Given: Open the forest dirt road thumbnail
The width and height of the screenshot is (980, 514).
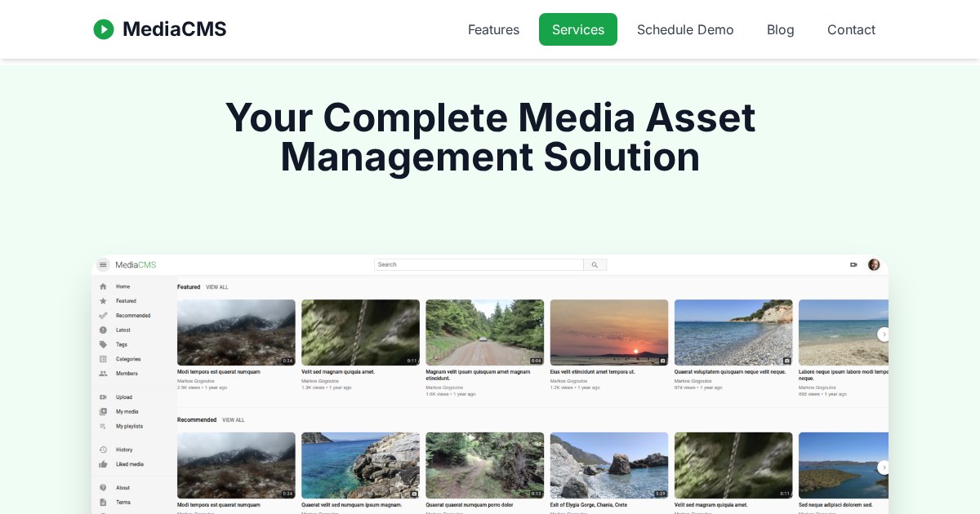Looking at the screenshot, I should (x=484, y=332).
